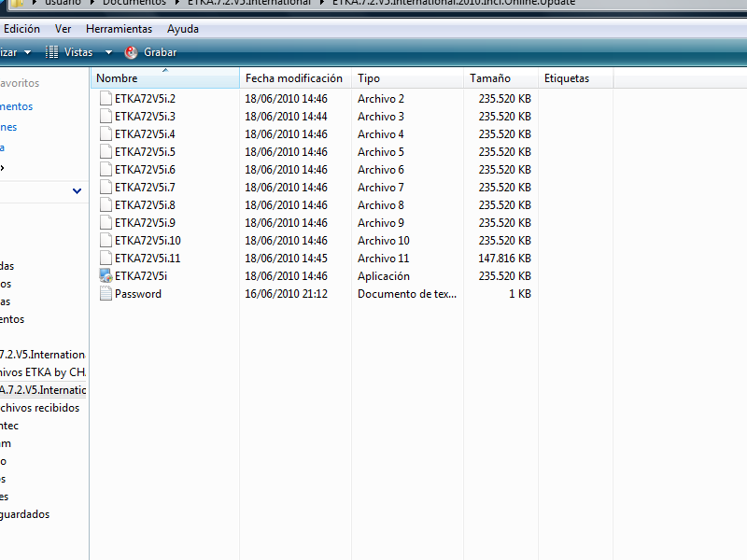This screenshot has width=747, height=560.
Task: Click the ETKA72V5i.11 file icon
Action: click(x=106, y=259)
